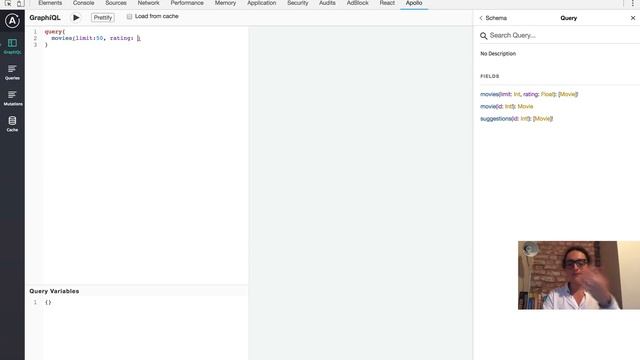Switch to the Elements tab
Image resolution: width=640 pixels, height=360 pixels.
[50, 3]
